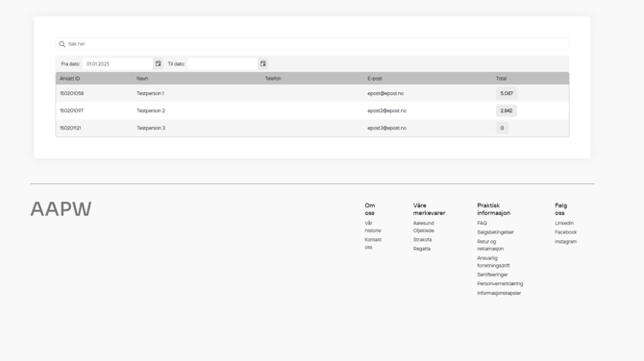644x361 pixels.
Task: Sort by the Ansatt ID column header
Action: (70, 79)
